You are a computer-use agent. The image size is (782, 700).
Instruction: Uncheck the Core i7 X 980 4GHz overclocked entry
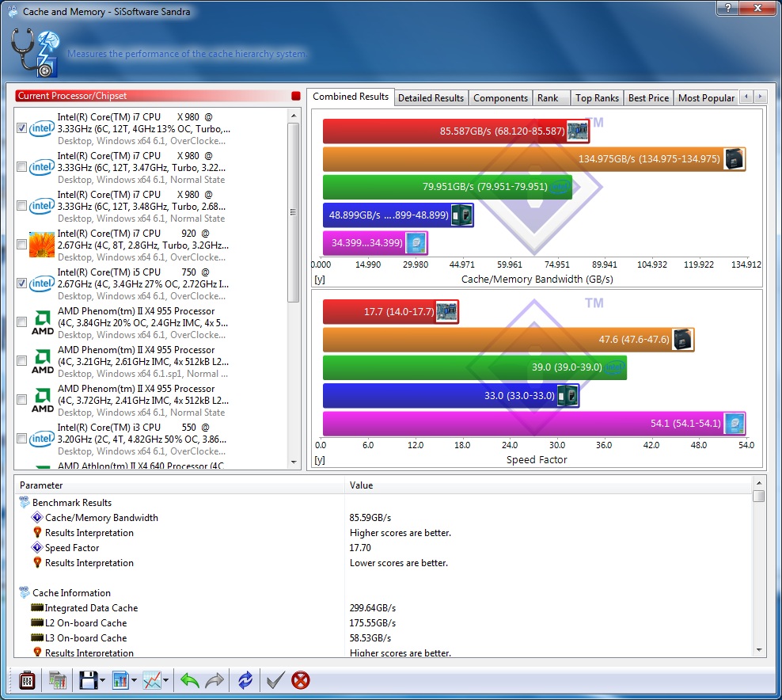(21, 127)
